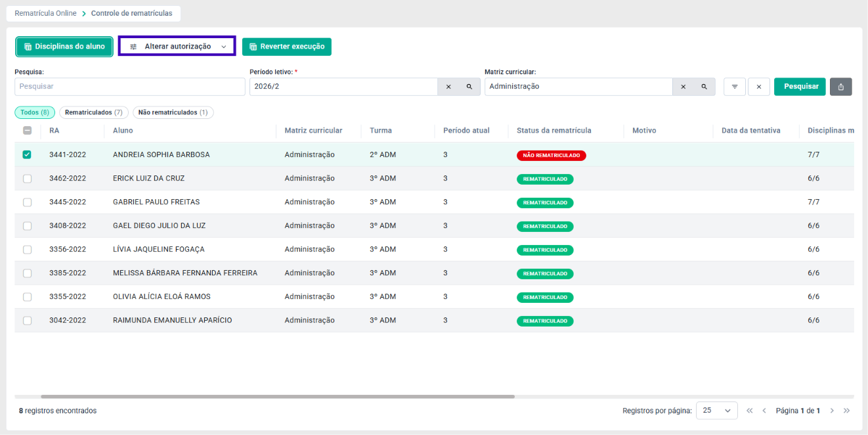
Task: Click the horizontal table scrollbar
Action: point(278,397)
